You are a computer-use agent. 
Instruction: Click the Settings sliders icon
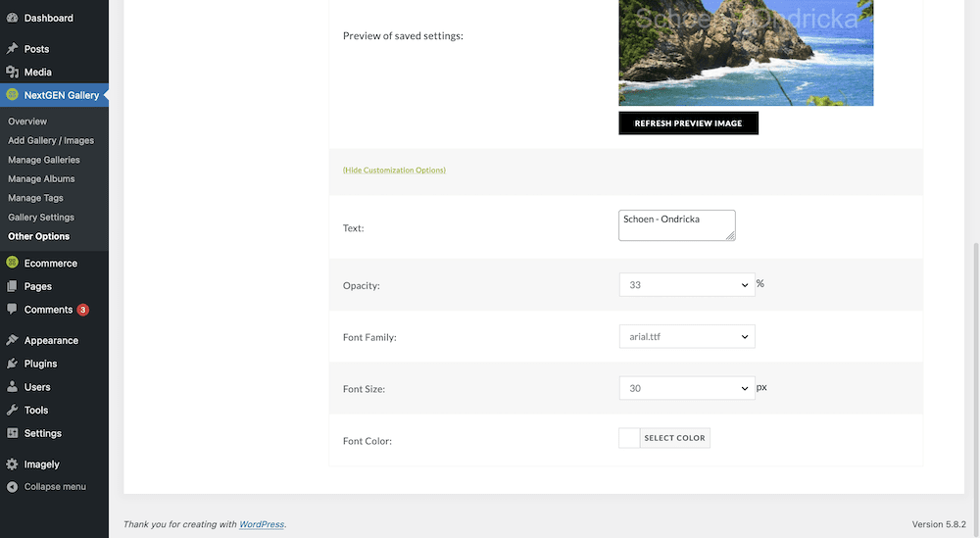coord(12,433)
